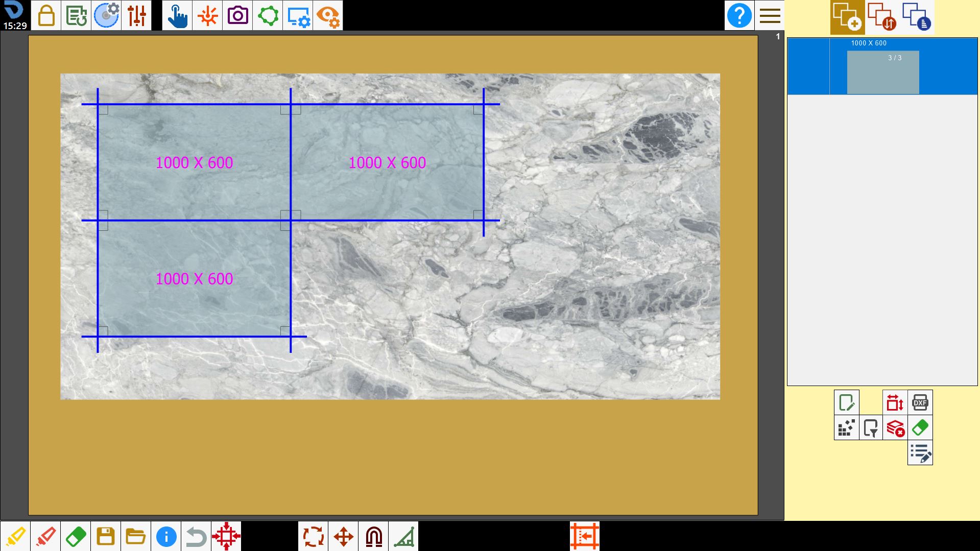This screenshot has width=980, height=551.
Task: Select the 1000 X 600 piece thumbnail
Action: [883, 72]
